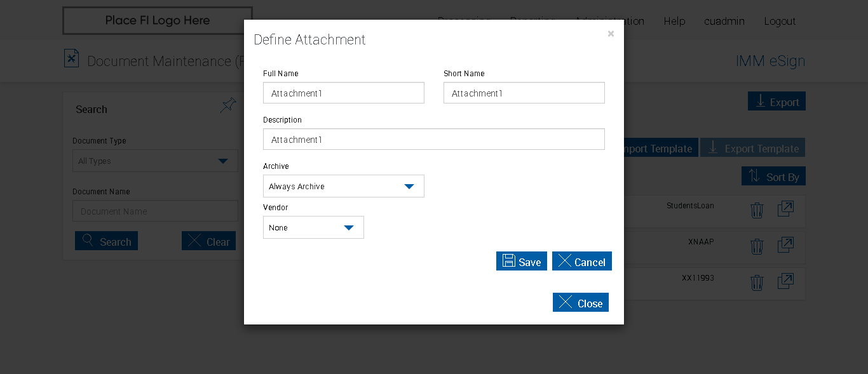
Task: Click the Sort By button
Action: pos(773,176)
